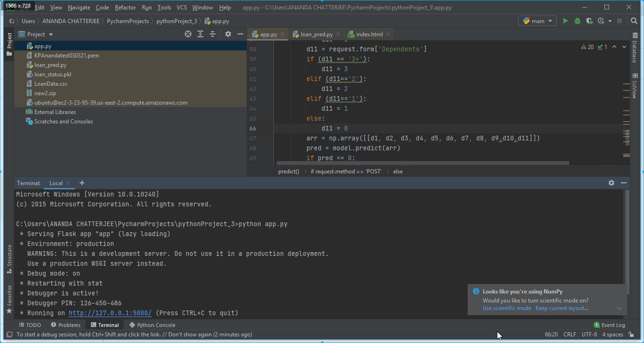Close the Local terminal tab
The height and width of the screenshot is (343, 644).
point(68,183)
